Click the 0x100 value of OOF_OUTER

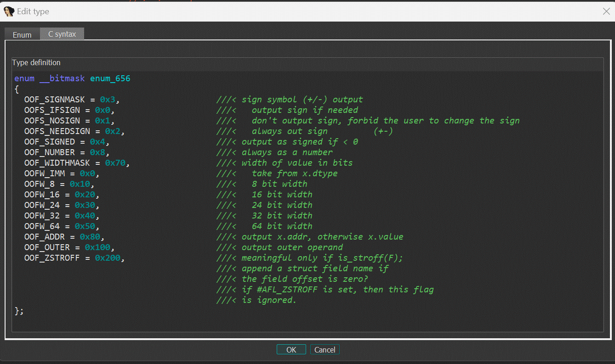pos(97,247)
